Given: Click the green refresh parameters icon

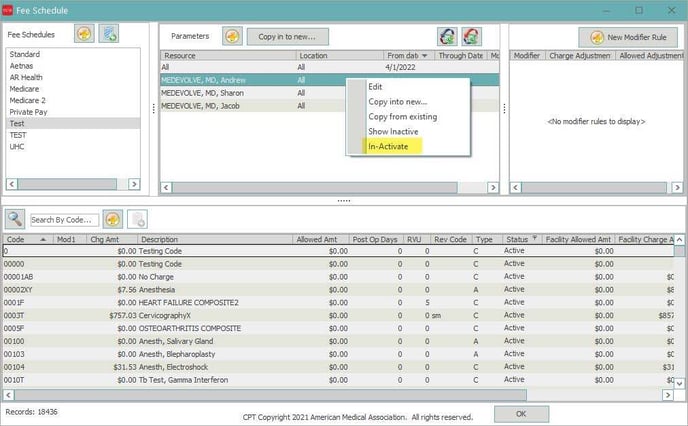Looking at the screenshot, I should [448, 37].
